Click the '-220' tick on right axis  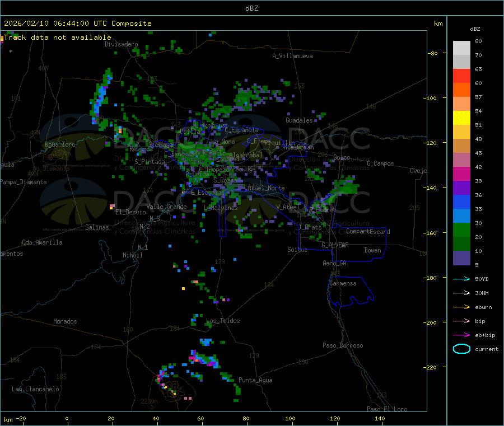(430, 368)
